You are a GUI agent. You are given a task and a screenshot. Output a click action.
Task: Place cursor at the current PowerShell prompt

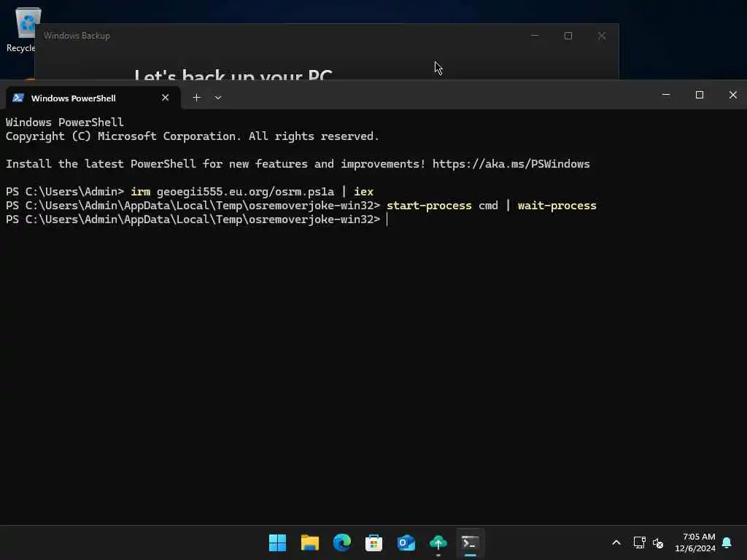[x=387, y=219]
